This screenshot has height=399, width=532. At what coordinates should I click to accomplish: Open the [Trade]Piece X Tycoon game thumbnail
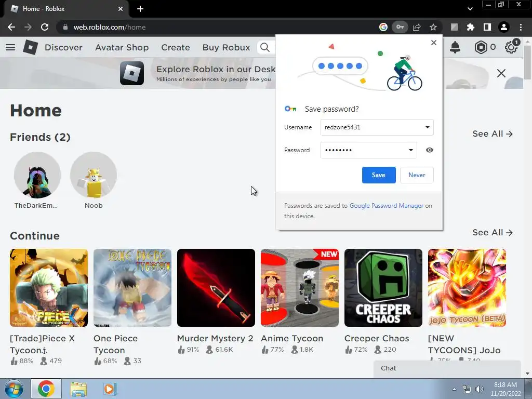[x=49, y=288]
